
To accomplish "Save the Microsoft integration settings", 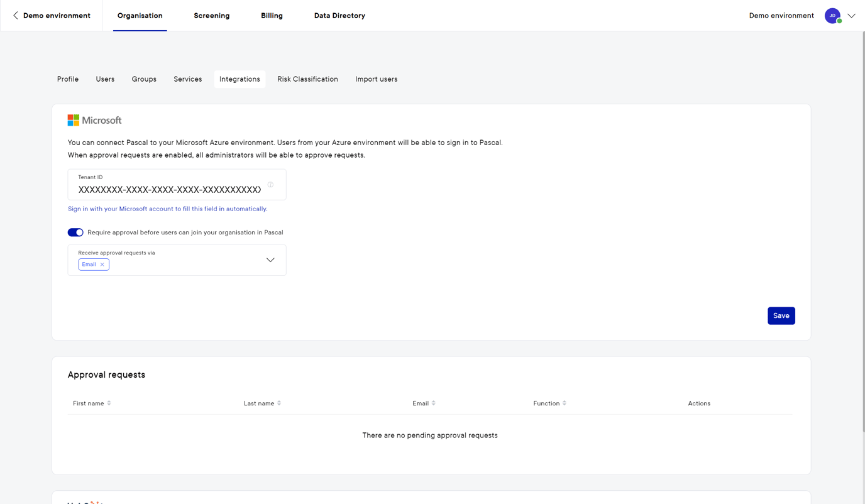I will pyautogui.click(x=781, y=315).
